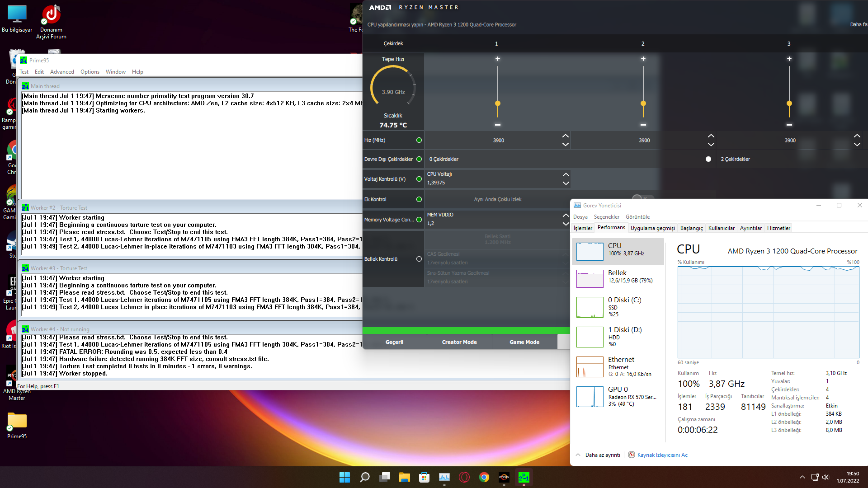Raise MEM VDDIO with up arrow

click(x=566, y=215)
